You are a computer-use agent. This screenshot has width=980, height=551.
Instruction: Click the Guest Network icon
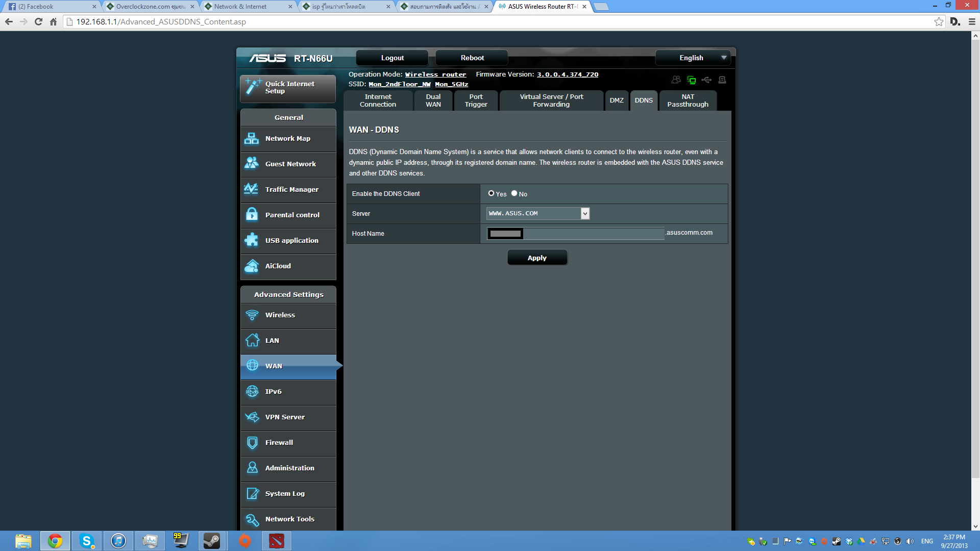click(x=252, y=164)
